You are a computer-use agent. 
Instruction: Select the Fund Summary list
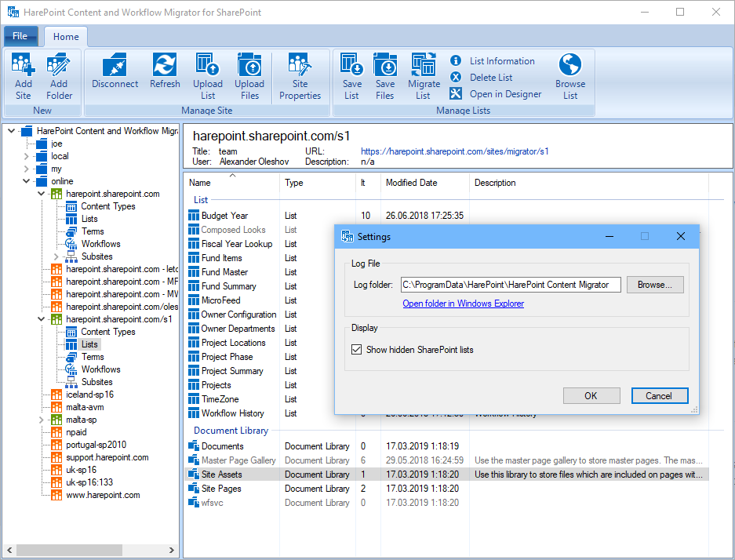(x=229, y=286)
